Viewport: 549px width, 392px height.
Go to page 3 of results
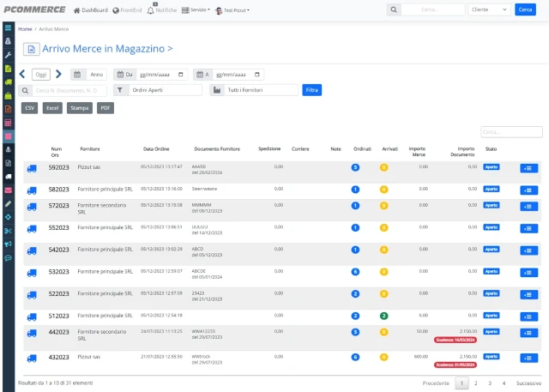pyautogui.click(x=490, y=383)
